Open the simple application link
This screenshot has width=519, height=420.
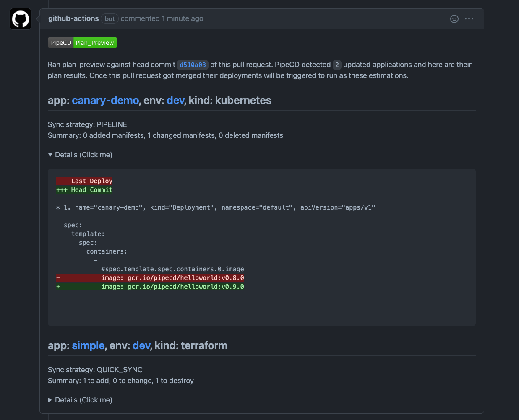tap(88, 346)
